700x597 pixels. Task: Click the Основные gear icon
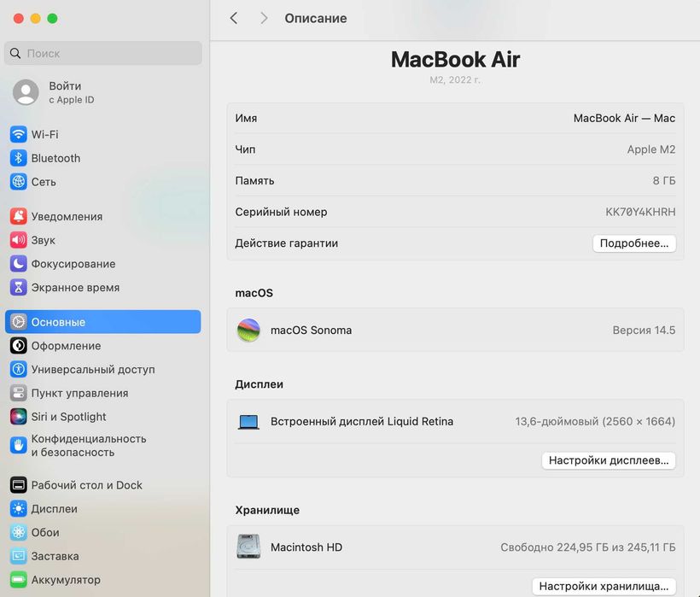[18, 322]
